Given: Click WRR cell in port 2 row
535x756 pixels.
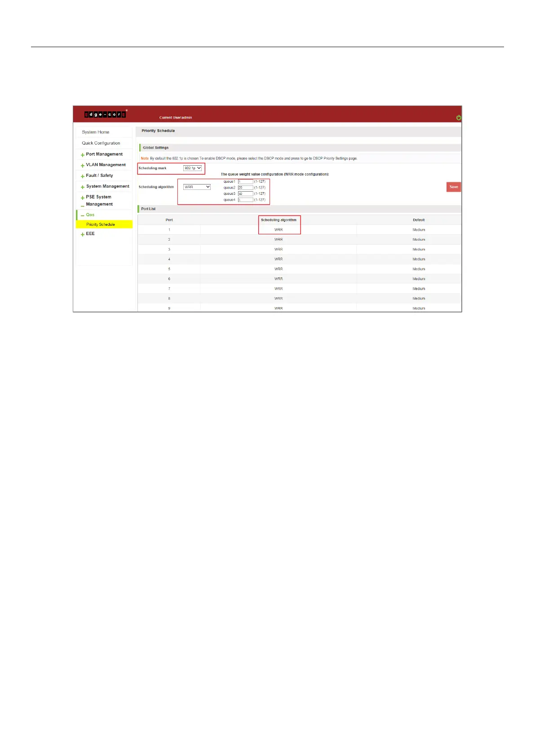Looking at the screenshot, I should (279, 240).
